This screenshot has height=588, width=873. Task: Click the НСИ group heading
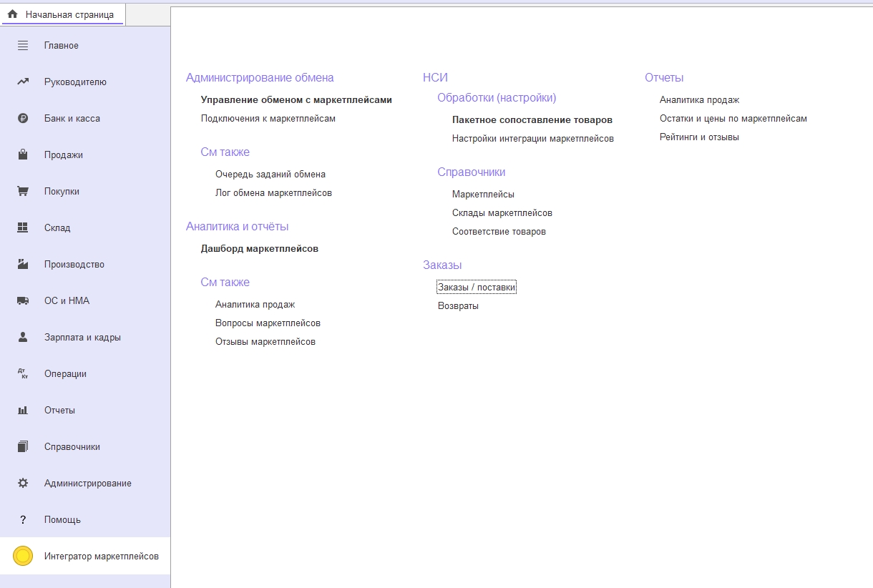coord(435,78)
